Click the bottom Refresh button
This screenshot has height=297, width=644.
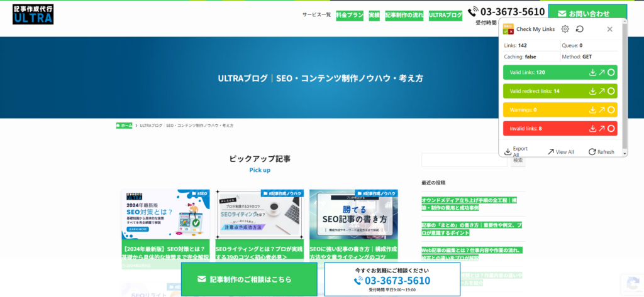[x=601, y=152]
